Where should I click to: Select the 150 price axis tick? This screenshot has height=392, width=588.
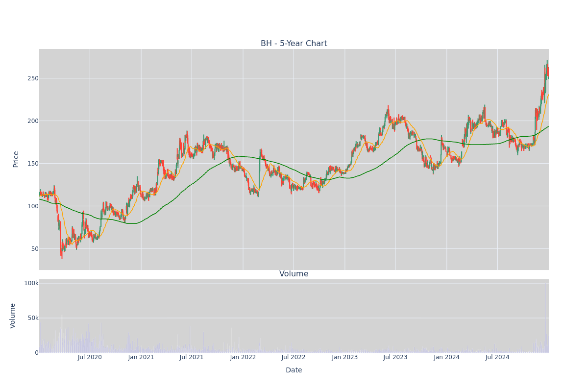coord(32,164)
